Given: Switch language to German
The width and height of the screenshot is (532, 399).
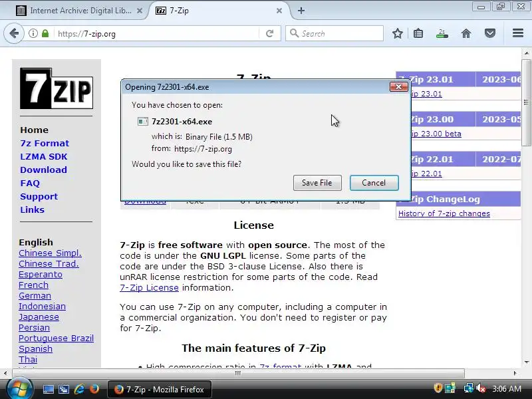Looking at the screenshot, I should (x=35, y=296).
